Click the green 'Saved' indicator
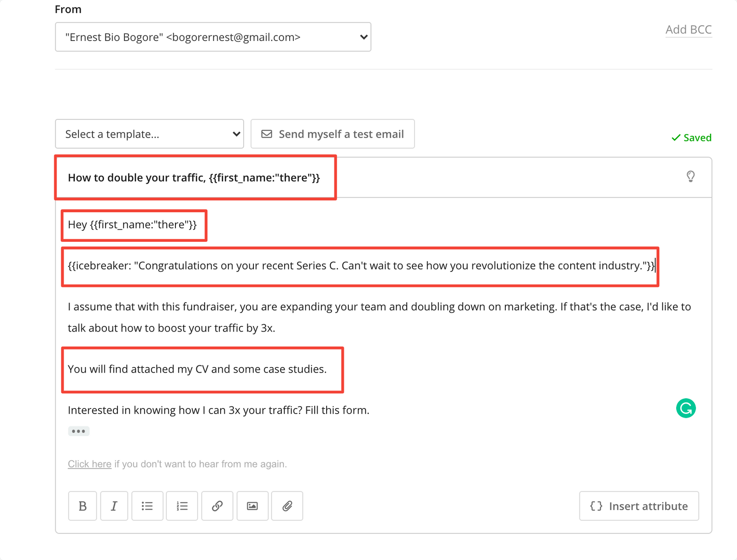The image size is (737, 560). (691, 137)
